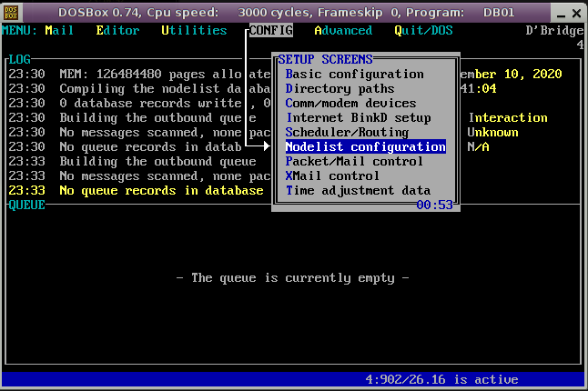This screenshot has width=588, height=391.
Task: Select the highlighted CONFIG menu
Action: pyautogui.click(x=270, y=30)
